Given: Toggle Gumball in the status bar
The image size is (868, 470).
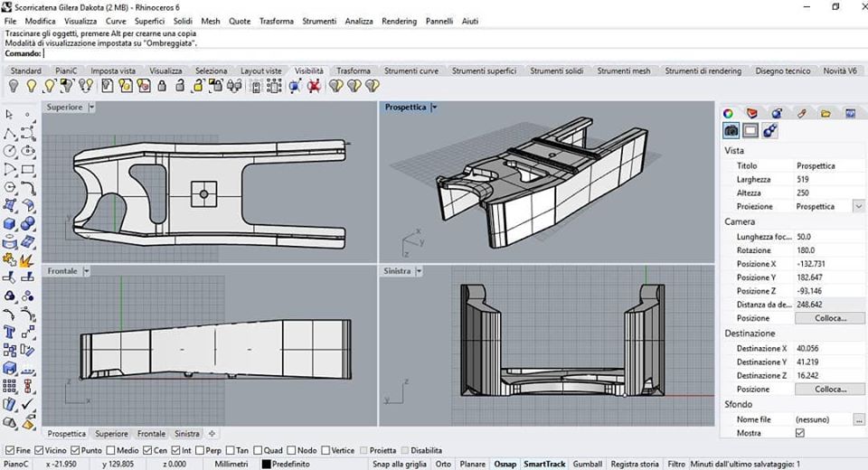Looking at the screenshot, I should (x=587, y=464).
